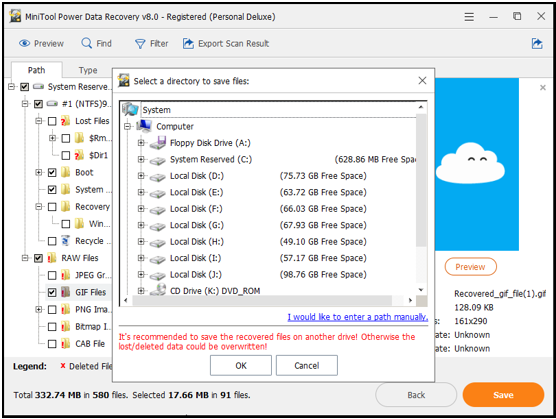556x419 pixels.
Task: Select System Reserved (C:) drive icon
Action: tap(157, 160)
